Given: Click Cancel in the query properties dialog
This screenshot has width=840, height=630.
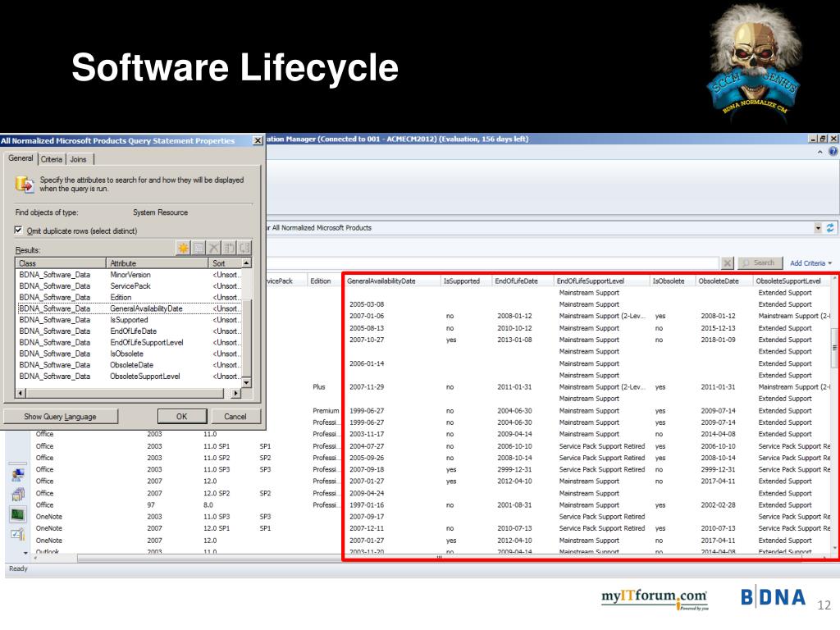Looking at the screenshot, I should (x=235, y=416).
